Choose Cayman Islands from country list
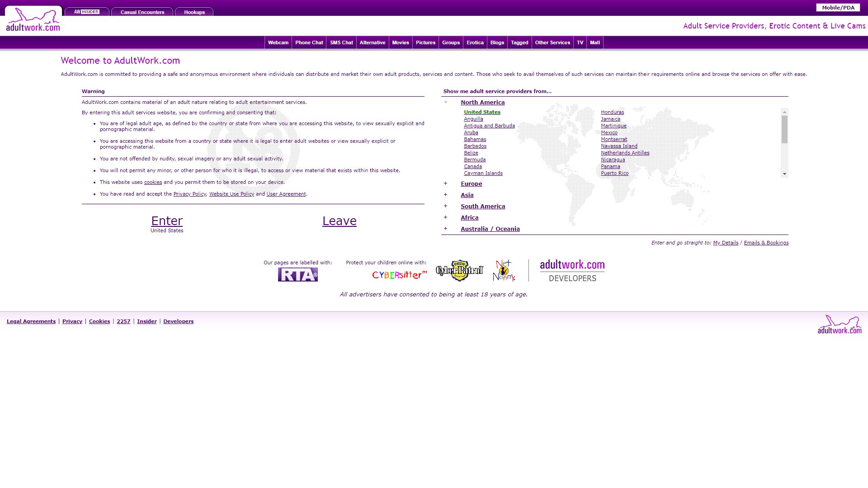868x488 pixels. tap(483, 173)
